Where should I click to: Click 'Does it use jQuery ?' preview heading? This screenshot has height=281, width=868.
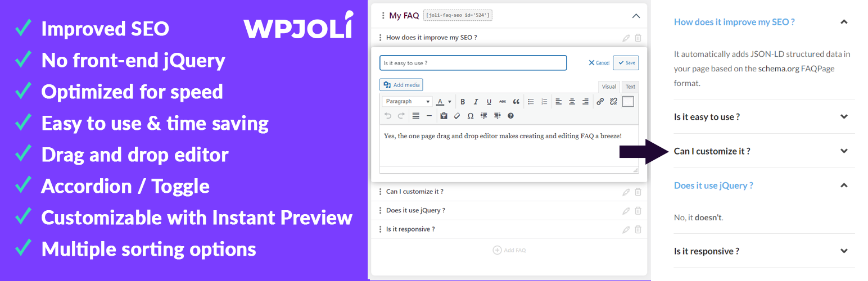pyautogui.click(x=713, y=185)
